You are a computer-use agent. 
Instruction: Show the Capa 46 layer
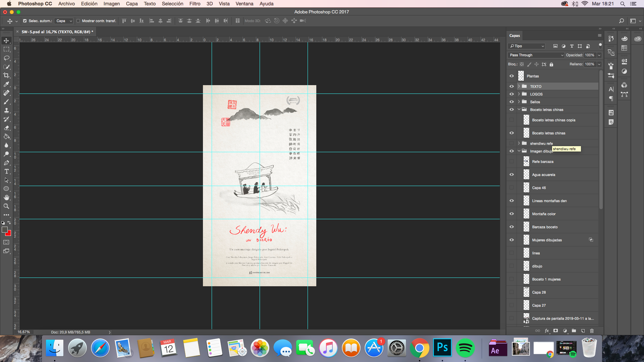click(512, 188)
